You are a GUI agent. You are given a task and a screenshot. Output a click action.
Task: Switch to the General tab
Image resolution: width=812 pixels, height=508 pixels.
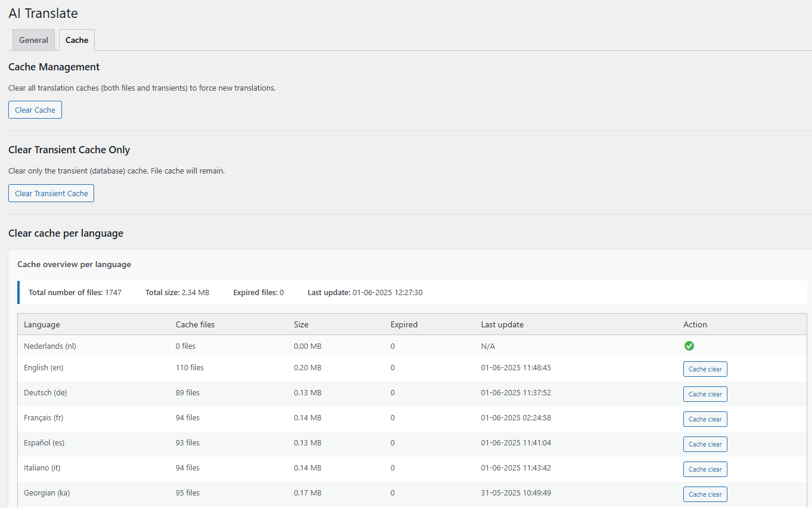point(33,40)
